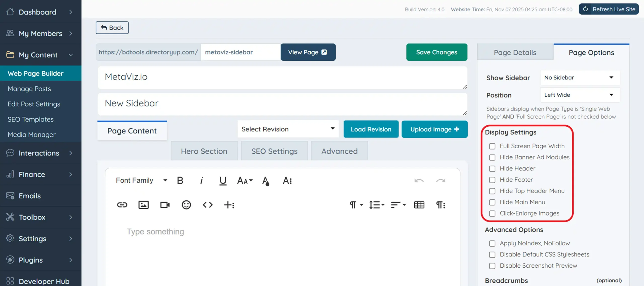Screen dimensions: 644x286
Task: Insert a table using the table icon
Action: point(419,205)
